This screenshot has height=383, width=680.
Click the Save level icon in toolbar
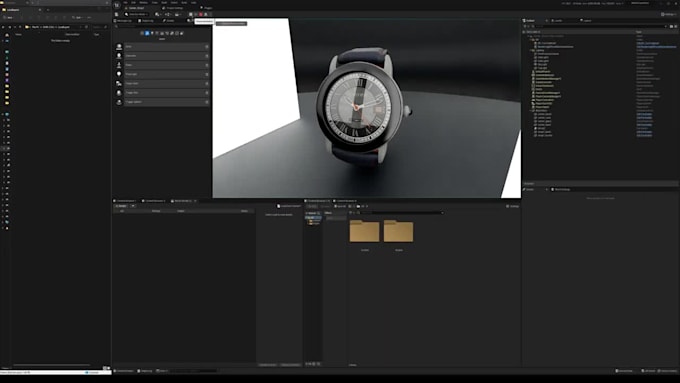pyautogui.click(x=117, y=14)
